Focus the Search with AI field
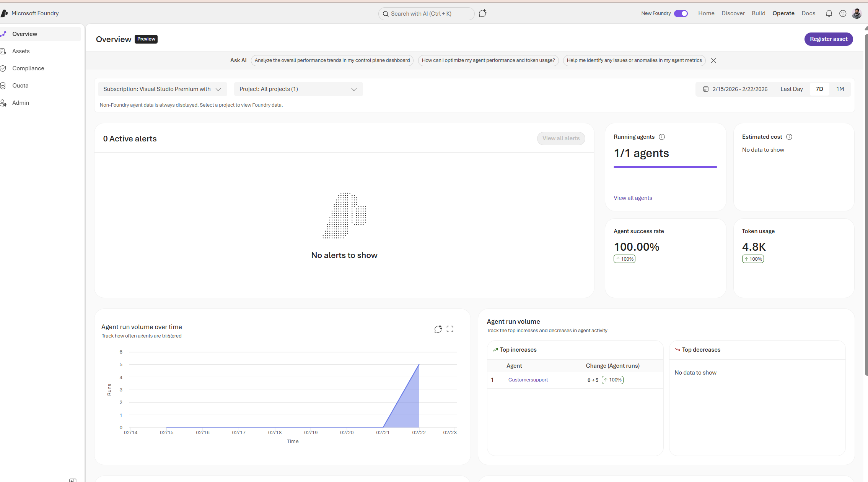 point(426,14)
